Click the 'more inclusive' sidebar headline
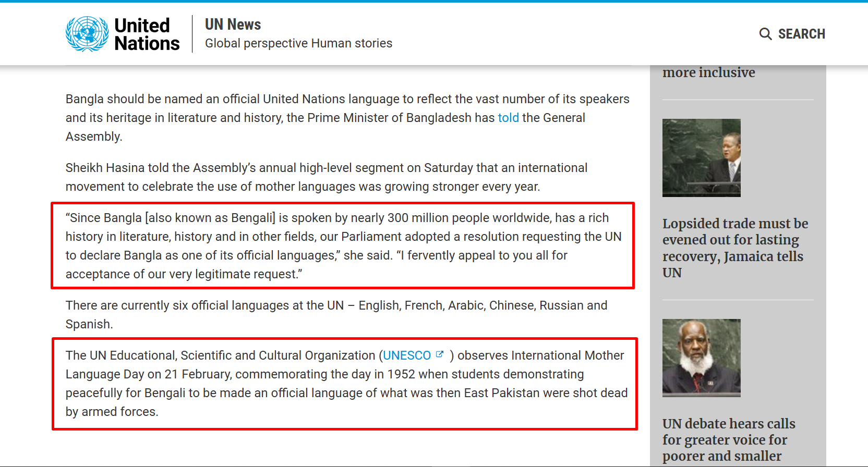Viewport: 868px width, 467px height. pyautogui.click(x=708, y=72)
